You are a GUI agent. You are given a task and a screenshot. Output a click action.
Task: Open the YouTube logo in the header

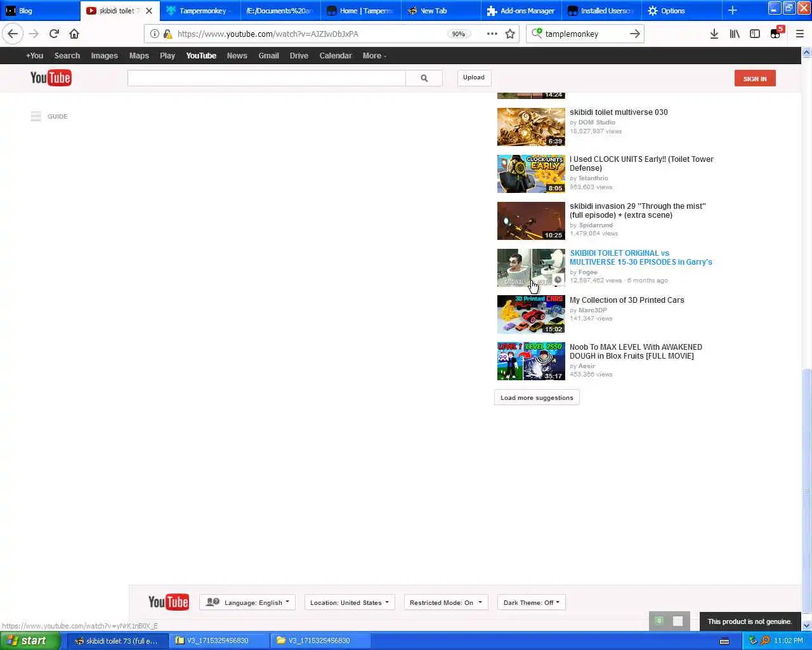point(51,78)
